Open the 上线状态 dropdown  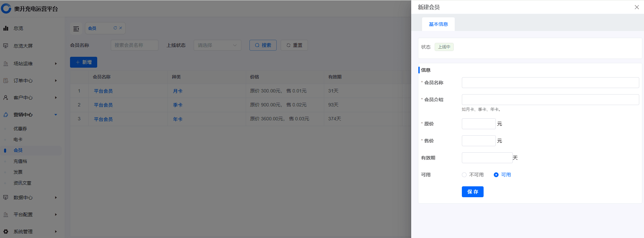[x=217, y=45]
